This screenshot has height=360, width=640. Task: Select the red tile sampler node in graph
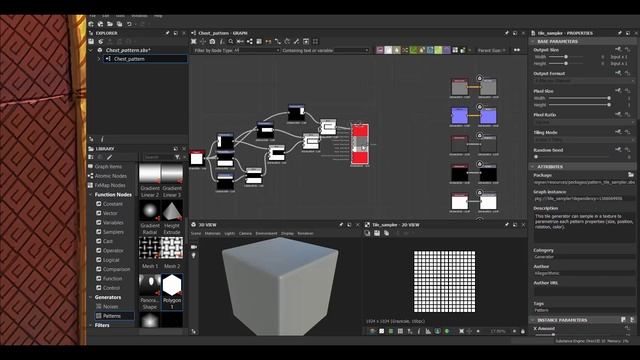click(x=360, y=144)
